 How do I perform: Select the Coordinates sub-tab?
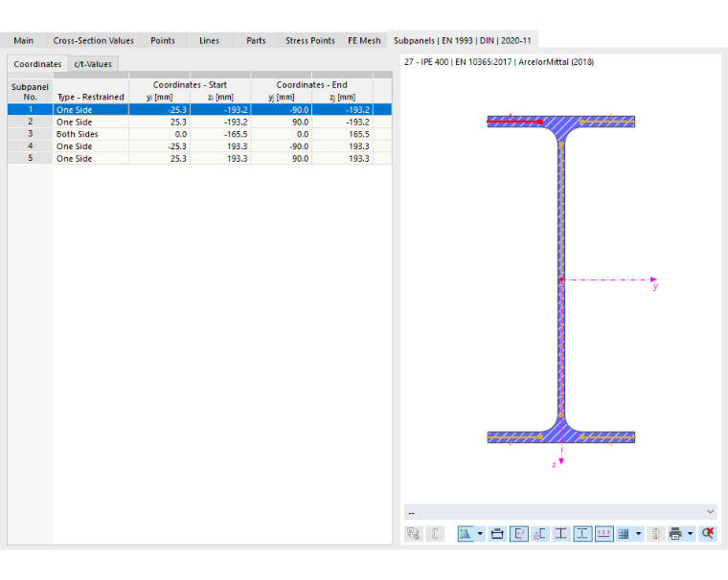point(37,64)
